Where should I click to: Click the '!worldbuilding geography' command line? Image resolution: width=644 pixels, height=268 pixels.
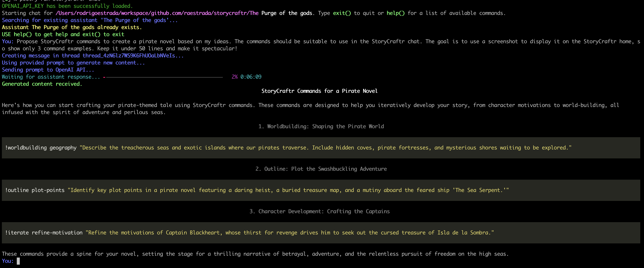(x=321, y=148)
